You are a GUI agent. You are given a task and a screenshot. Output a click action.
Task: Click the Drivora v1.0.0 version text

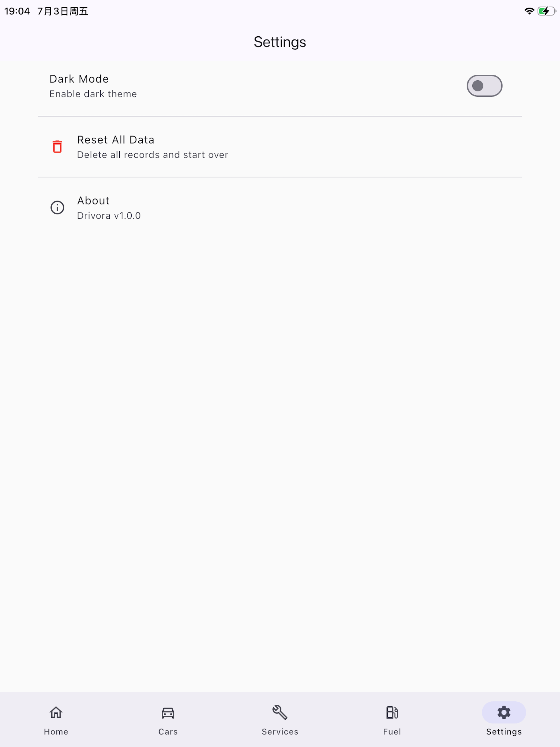(x=109, y=216)
